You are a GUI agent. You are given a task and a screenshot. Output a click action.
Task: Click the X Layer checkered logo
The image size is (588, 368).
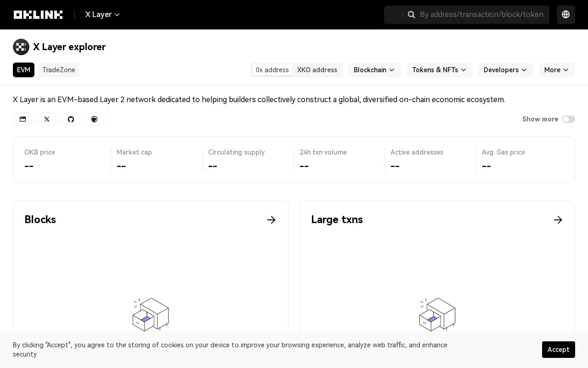click(x=21, y=47)
